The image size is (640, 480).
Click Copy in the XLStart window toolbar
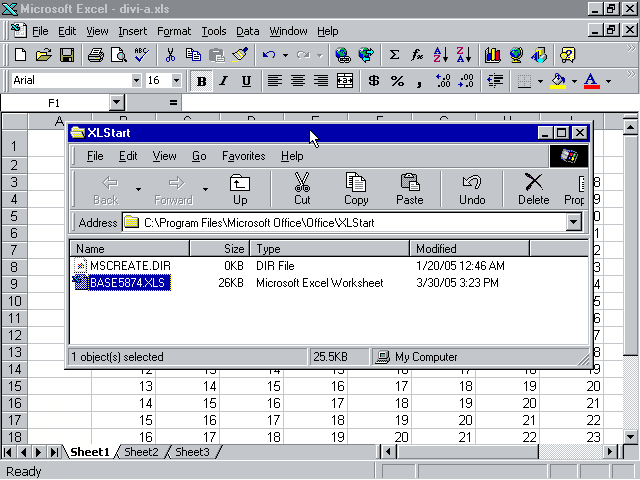[x=356, y=189]
